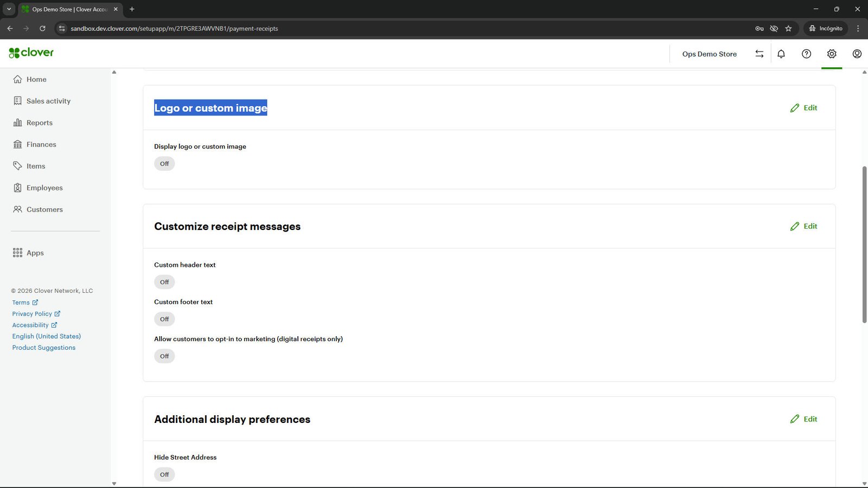The image size is (868, 488).
Task: Open the Terms link
Action: point(25,303)
